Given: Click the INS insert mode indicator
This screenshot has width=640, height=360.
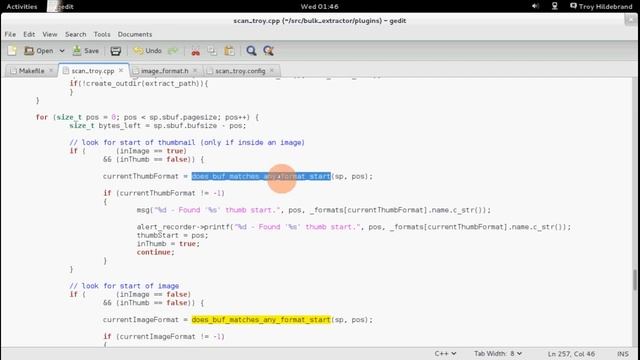Looking at the screenshot, I should coord(623,353).
